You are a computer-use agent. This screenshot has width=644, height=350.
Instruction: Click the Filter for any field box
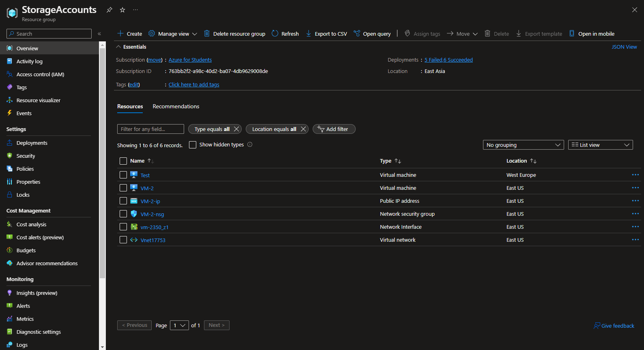[150, 129]
